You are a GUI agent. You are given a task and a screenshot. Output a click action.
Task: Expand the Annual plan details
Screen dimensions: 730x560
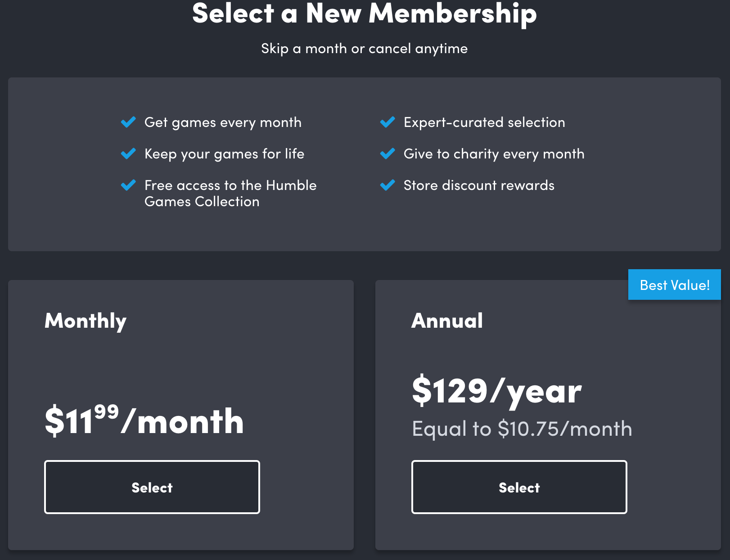[519, 487]
